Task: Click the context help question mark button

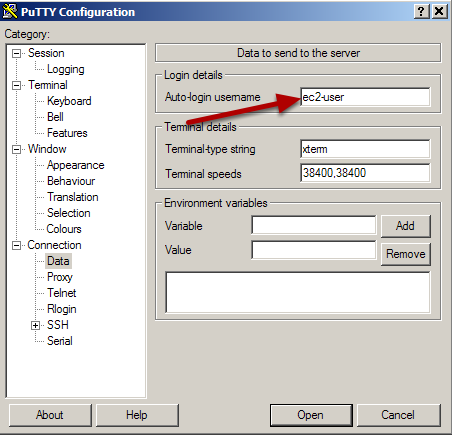Action: [x=421, y=11]
